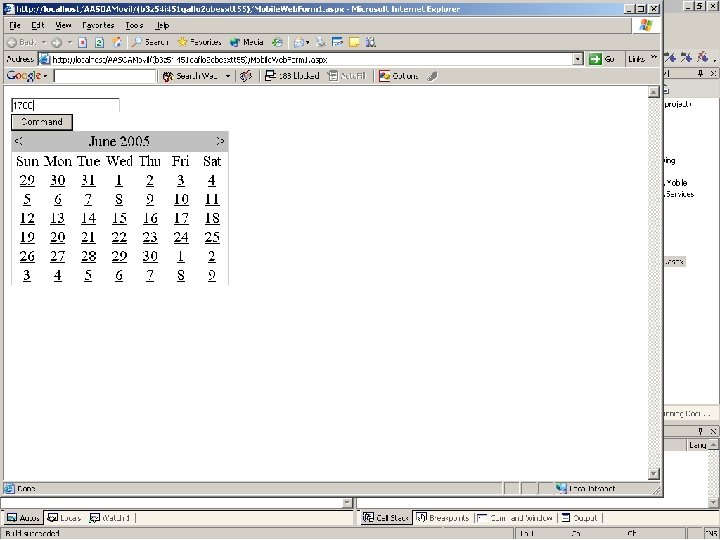Screen dimensions: 720x540
Task: Open the dropdown above the Autos tab
Action: coord(347,503)
